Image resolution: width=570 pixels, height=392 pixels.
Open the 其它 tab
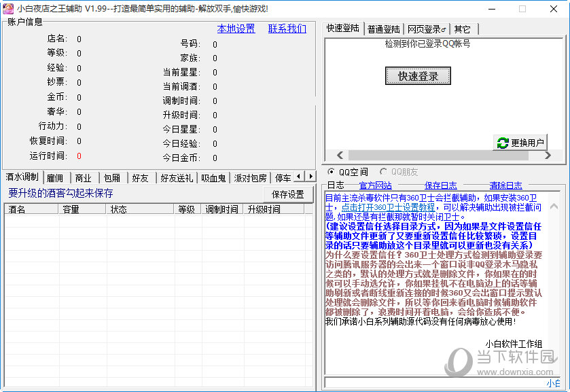tap(463, 29)
